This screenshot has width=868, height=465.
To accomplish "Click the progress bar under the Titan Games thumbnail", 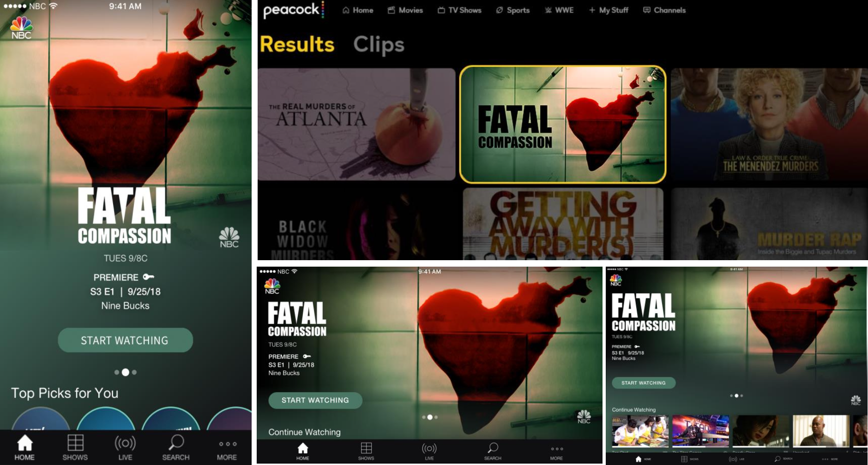I will [x=700, y=447].
